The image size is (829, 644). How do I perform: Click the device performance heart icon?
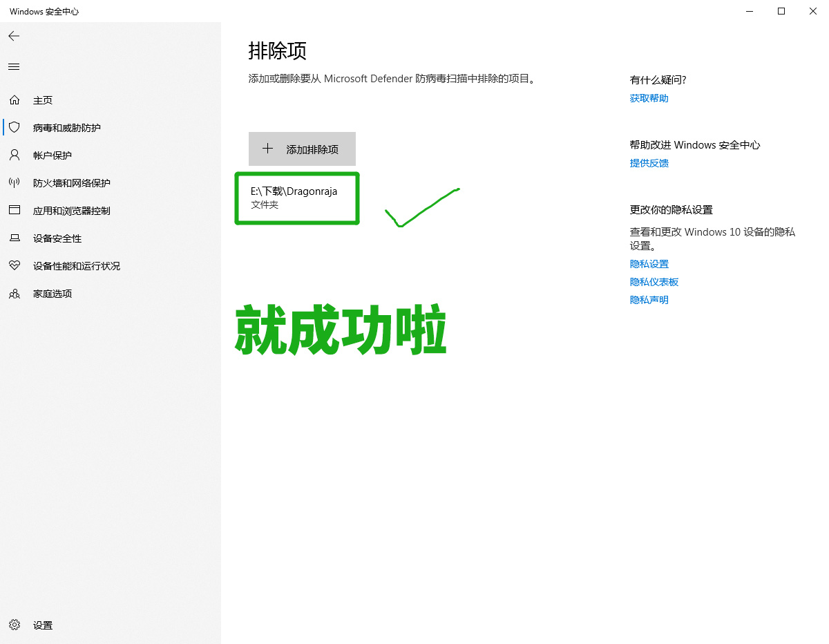(15, 266)
